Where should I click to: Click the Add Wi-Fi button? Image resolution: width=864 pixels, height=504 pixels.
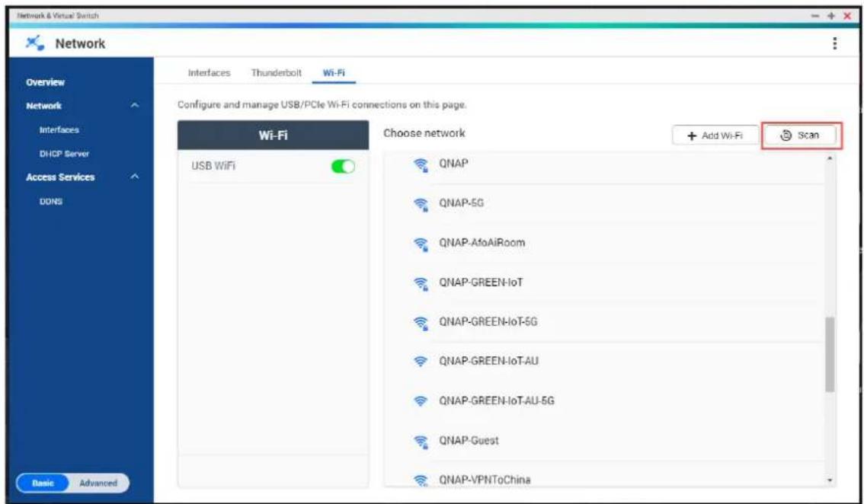coord(715,136)
